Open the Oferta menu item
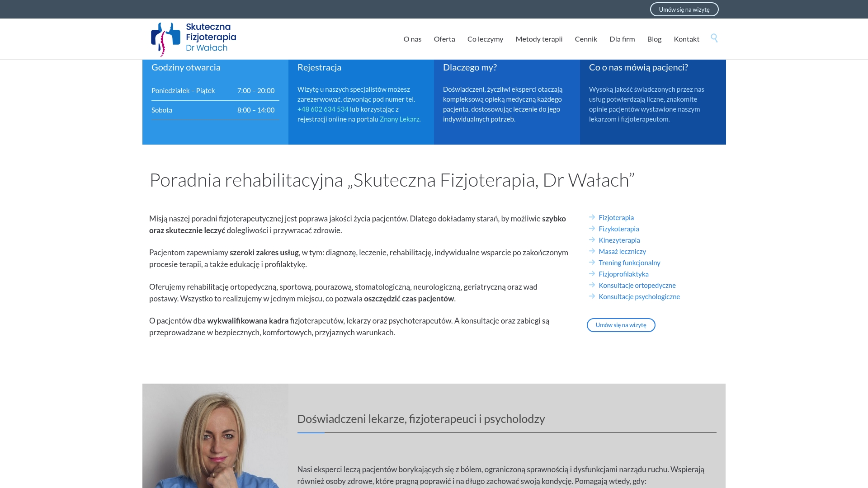Viewport: 868px width, 488px height. (x=444, y=39)
